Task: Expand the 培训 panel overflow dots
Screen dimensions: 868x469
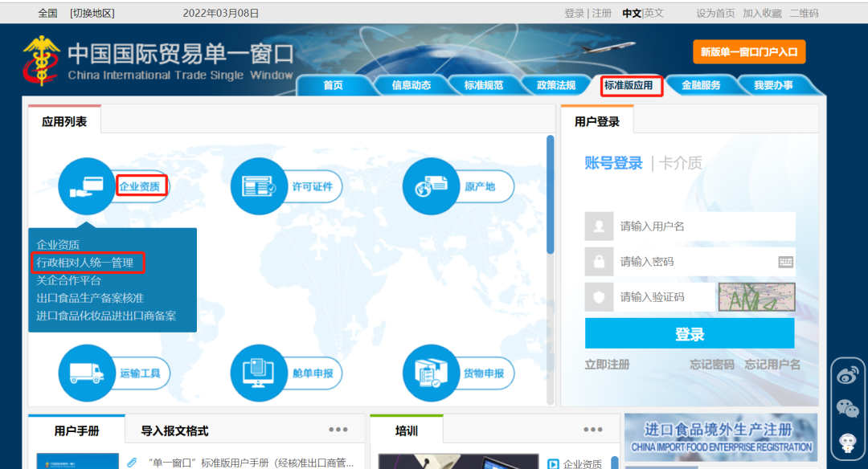Action: [x=592, y=430]
